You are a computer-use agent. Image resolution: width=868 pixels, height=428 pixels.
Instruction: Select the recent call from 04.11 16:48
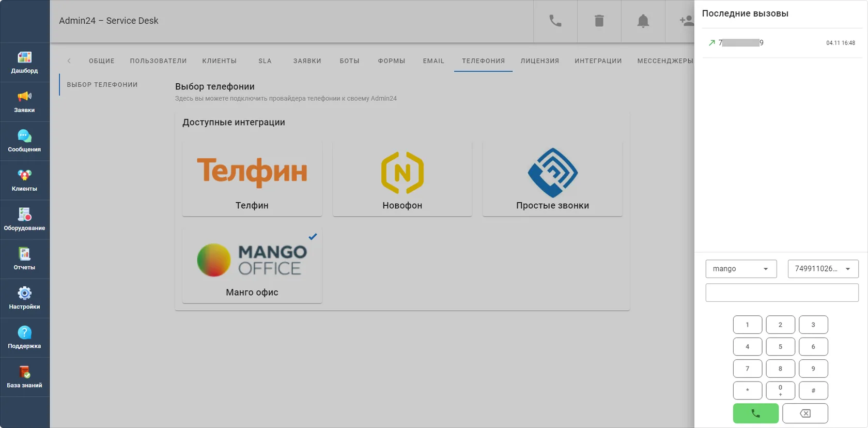pos(782,43)
